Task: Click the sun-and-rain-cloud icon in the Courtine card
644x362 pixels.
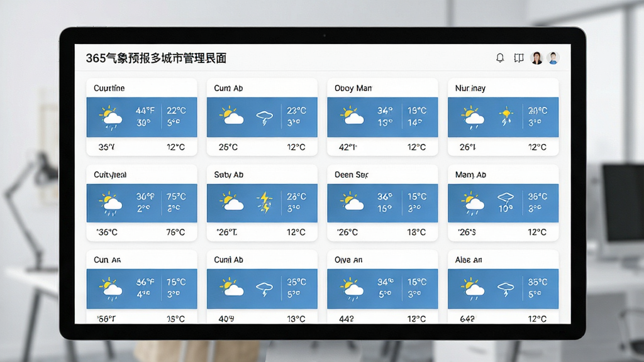Action: [x=111, y=118]
